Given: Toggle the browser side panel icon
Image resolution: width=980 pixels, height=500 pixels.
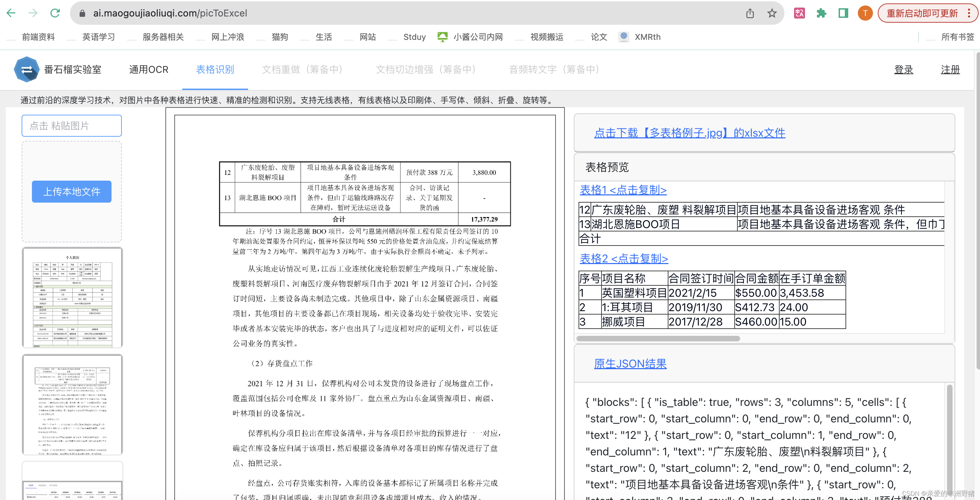Looking at the screenshot, I should pyautogui.click(x=843, y=13).
